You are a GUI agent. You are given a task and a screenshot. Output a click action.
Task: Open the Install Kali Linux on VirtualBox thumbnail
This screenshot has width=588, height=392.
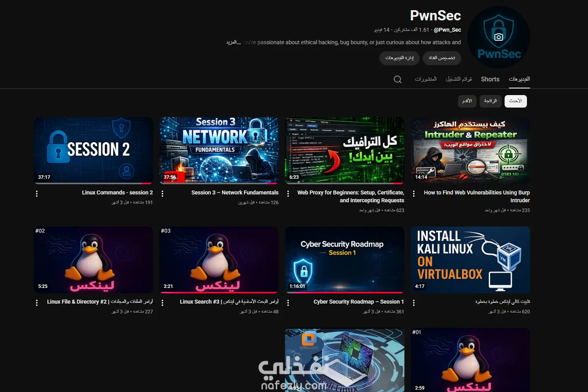(470, 260)
